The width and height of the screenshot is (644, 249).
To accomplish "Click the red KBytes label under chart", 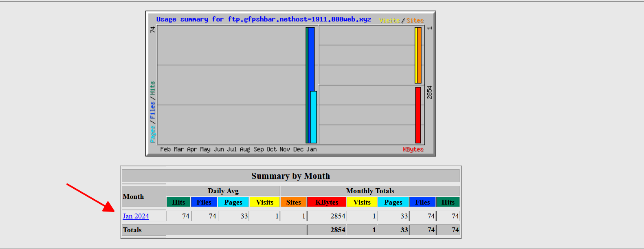I will tap(413, 149).
